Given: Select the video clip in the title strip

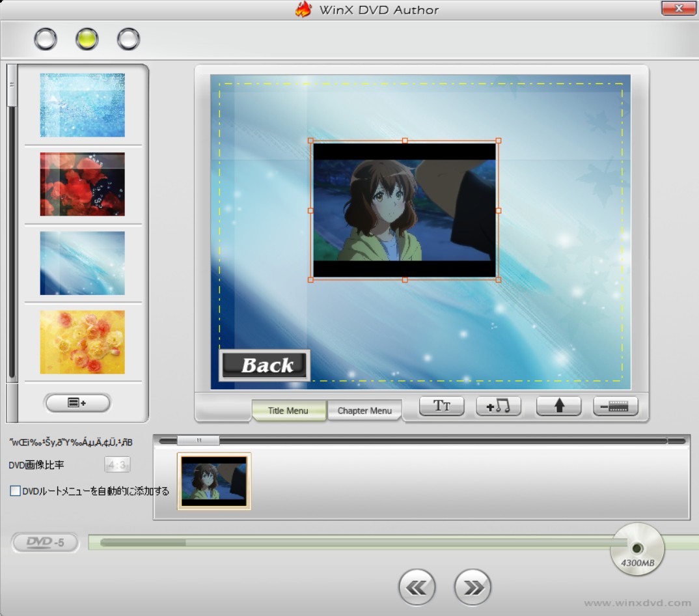Looking at the screenshot, I should tap(214, 481).
